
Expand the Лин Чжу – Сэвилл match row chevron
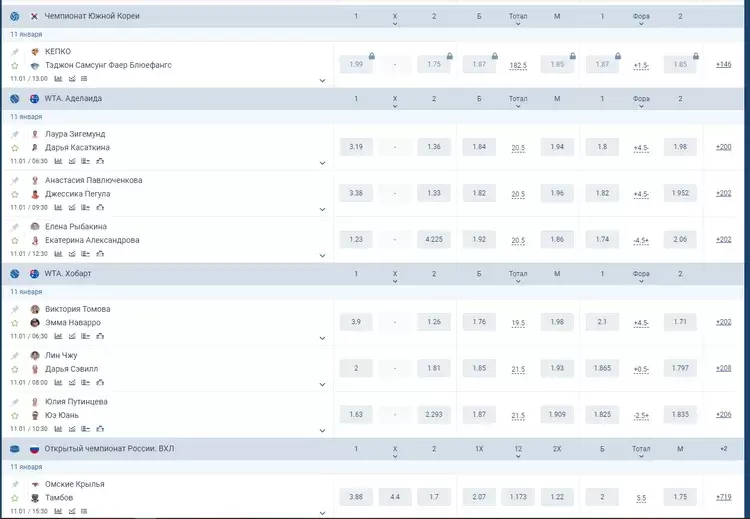click(322, 385)
